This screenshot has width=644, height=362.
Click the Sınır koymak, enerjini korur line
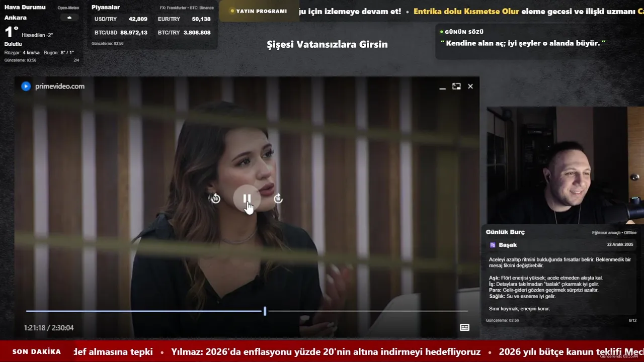pyautogui.click(x=519, y=309)
